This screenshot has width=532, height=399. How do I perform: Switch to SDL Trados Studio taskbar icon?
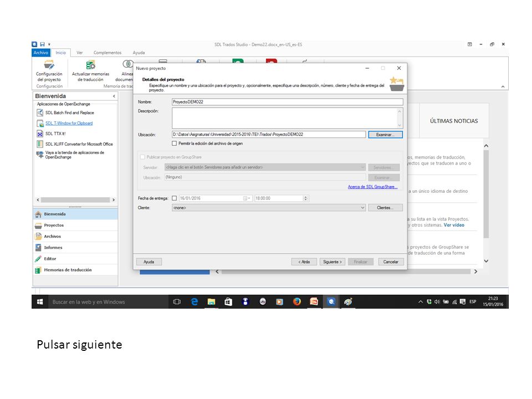(x=331, y=301)
